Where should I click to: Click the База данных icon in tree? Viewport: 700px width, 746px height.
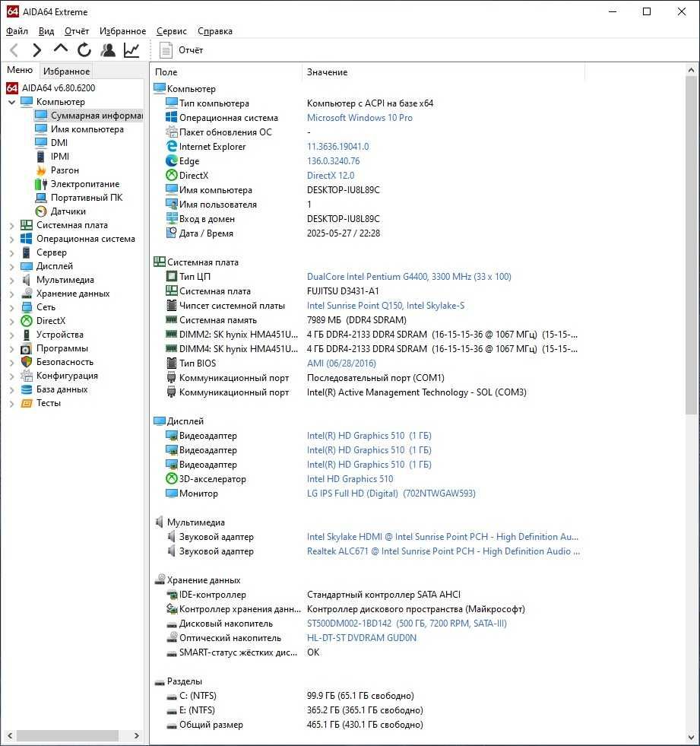(x=27, y=389)
